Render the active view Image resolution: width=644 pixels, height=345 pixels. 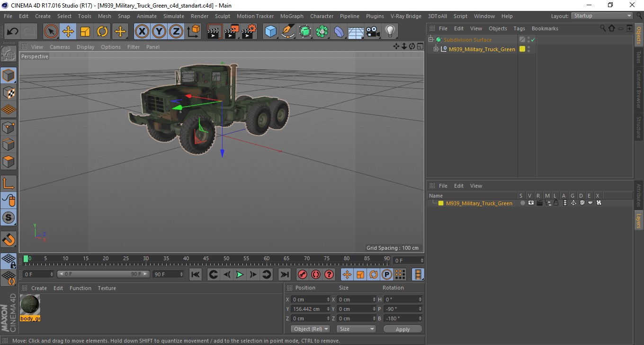coord(215,32)
